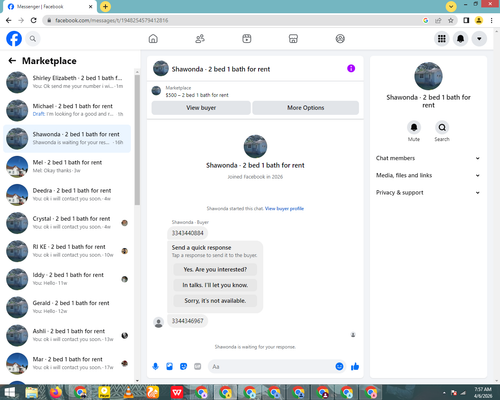
Task: Open Shirley Elizabeth conversation
Action: click(x=67, y=82)
